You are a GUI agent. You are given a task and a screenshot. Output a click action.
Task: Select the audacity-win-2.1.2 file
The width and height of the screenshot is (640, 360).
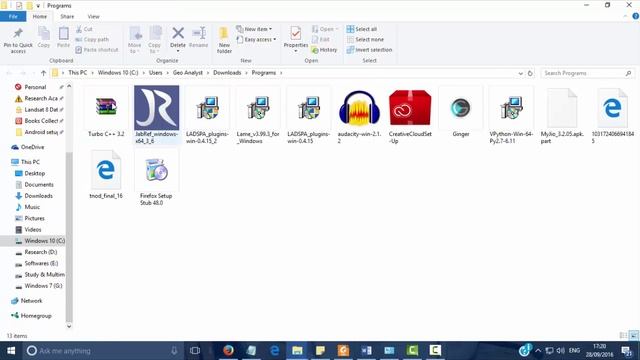pyautogui.click(x=359, y=115)
